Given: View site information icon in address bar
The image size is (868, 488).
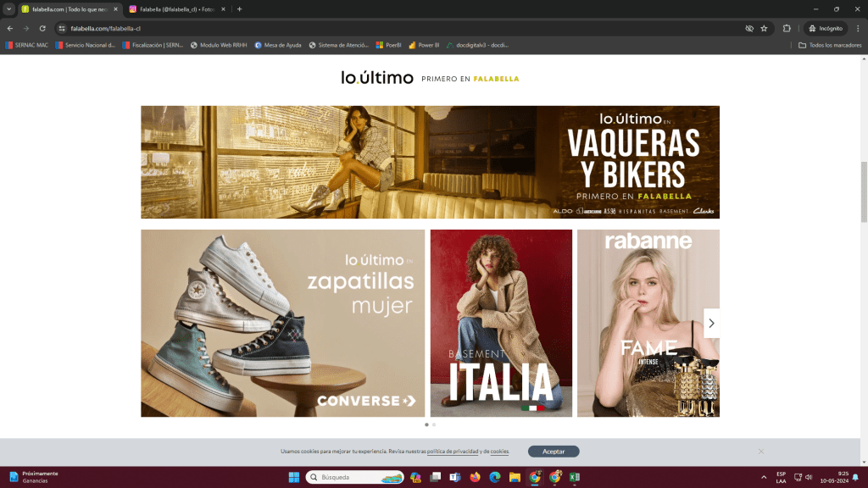Looking at the screenshot, I should coord(62,28).
